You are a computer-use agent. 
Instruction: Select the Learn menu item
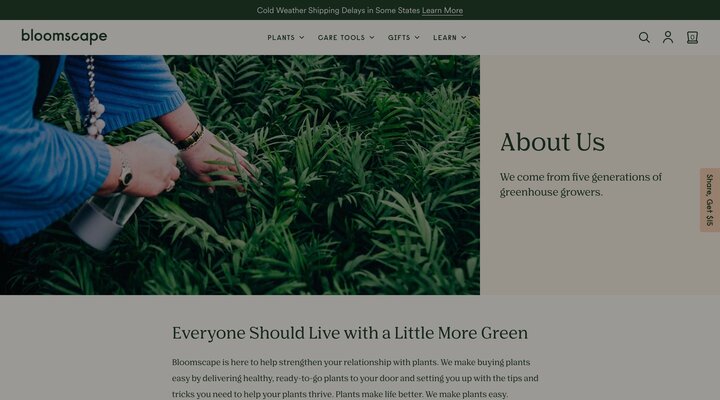tap(445, 38)
